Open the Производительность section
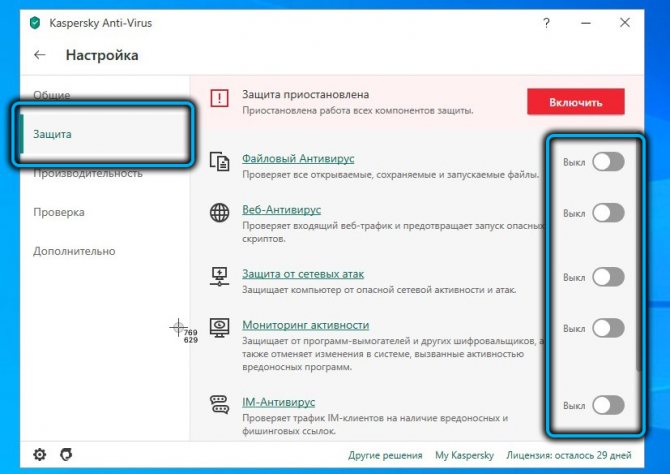 (88, 173)
